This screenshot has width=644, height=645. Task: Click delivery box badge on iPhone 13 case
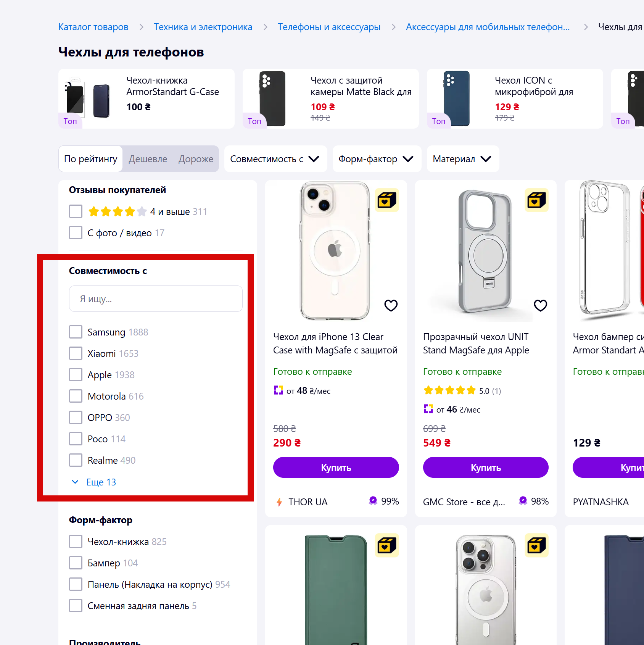(x=387, y=200)
